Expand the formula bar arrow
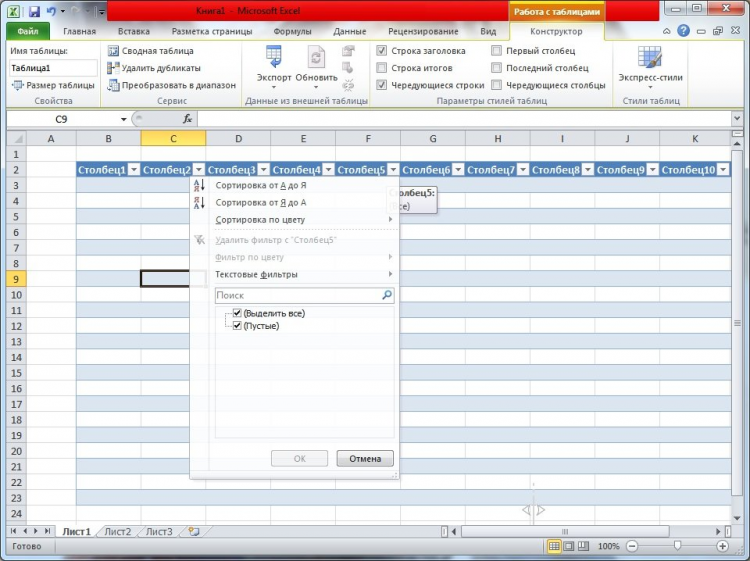The width and height of the screenshot is (750, 561). coord(737,118)
